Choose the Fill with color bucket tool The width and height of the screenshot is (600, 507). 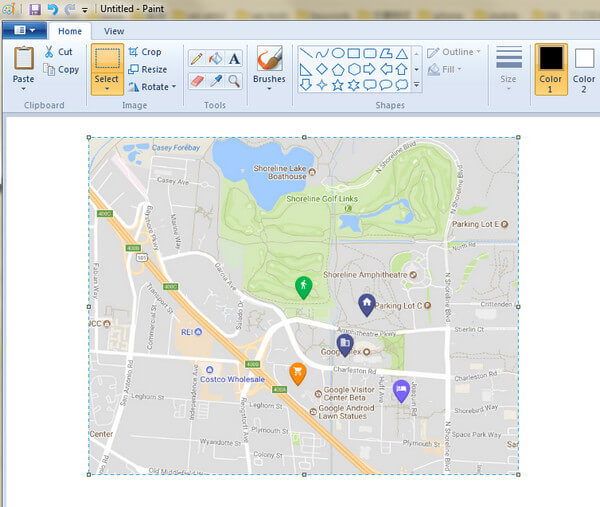[215, 59]
